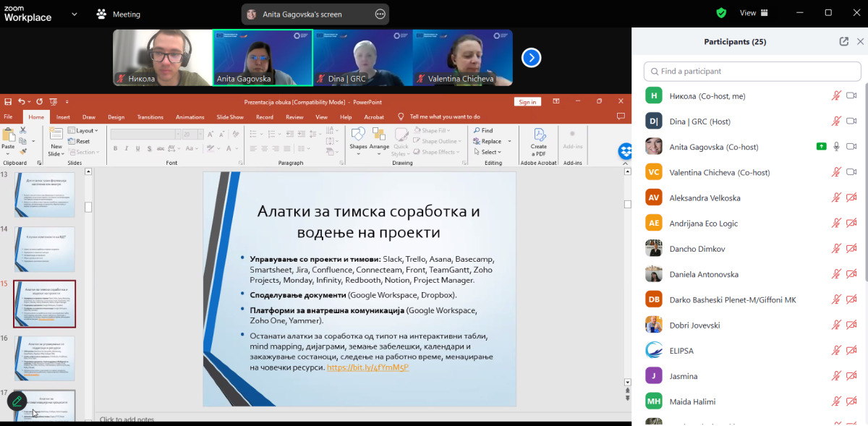Open the font name combo box

point(145,135)
